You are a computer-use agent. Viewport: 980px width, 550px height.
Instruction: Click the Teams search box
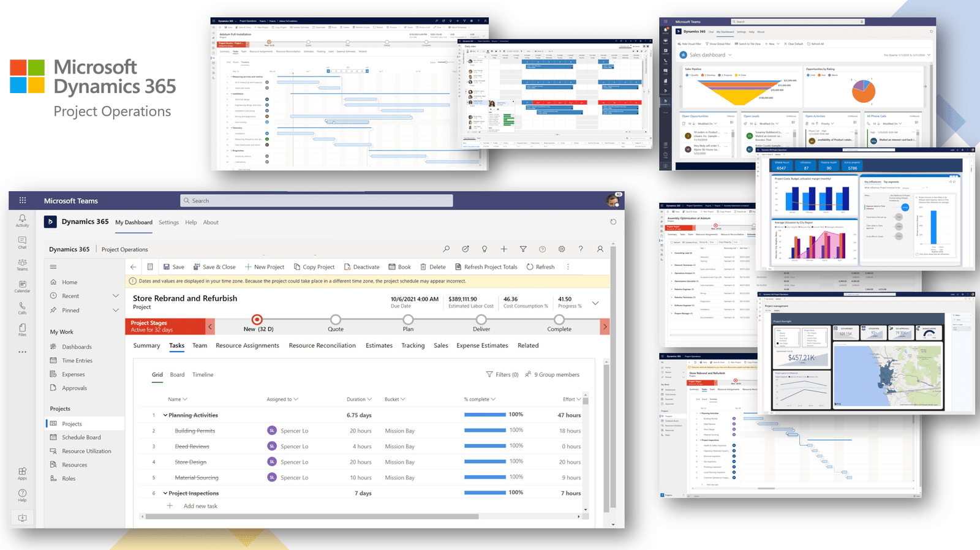pos(317,200)
